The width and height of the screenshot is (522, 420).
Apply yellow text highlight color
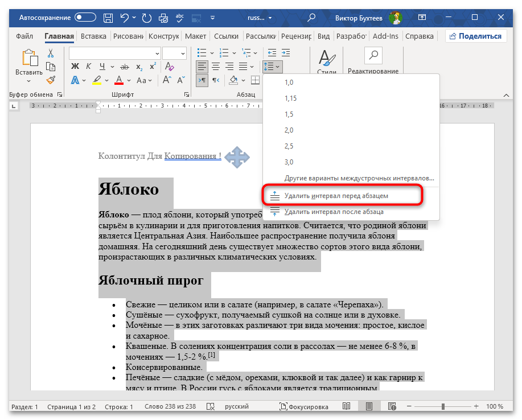click(x=97, y=80)
